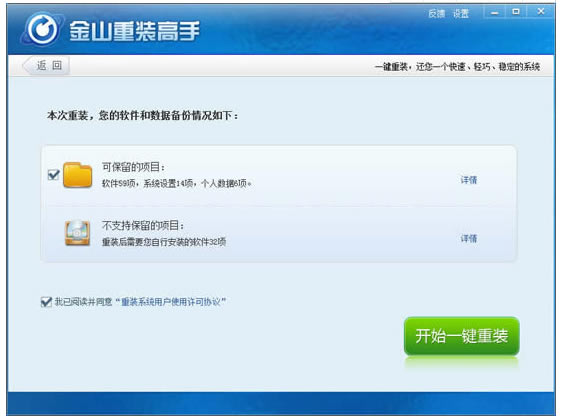Open 详情 for the 可保留的项目 row
Screen dimensions: 561x418
(469, 180)
